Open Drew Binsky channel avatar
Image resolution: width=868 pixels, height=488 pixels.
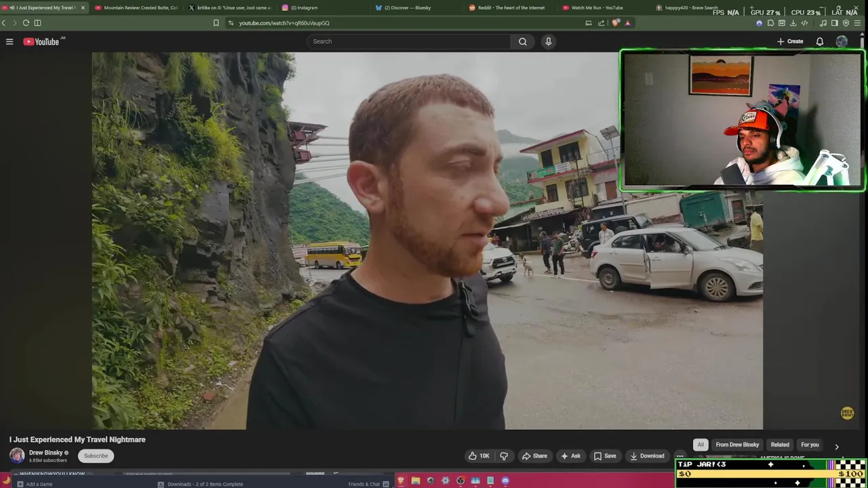click(x=17, y=455)
